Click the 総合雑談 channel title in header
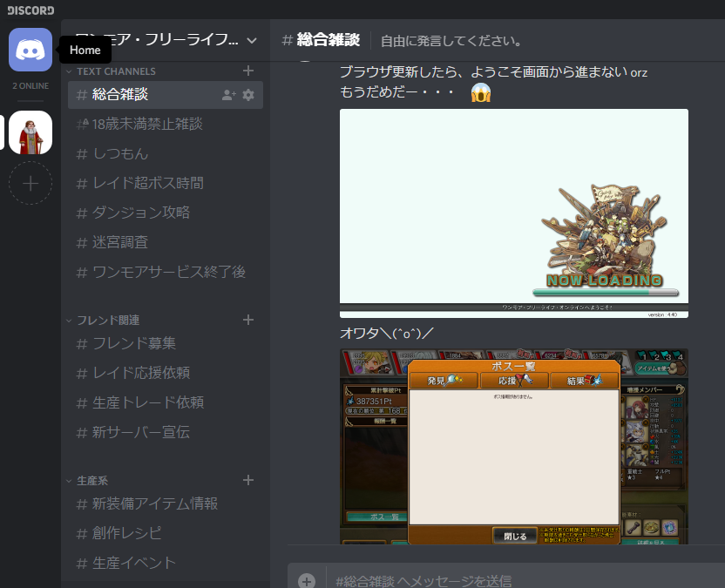This screenshot has width=725, height=588. (329, 40)
